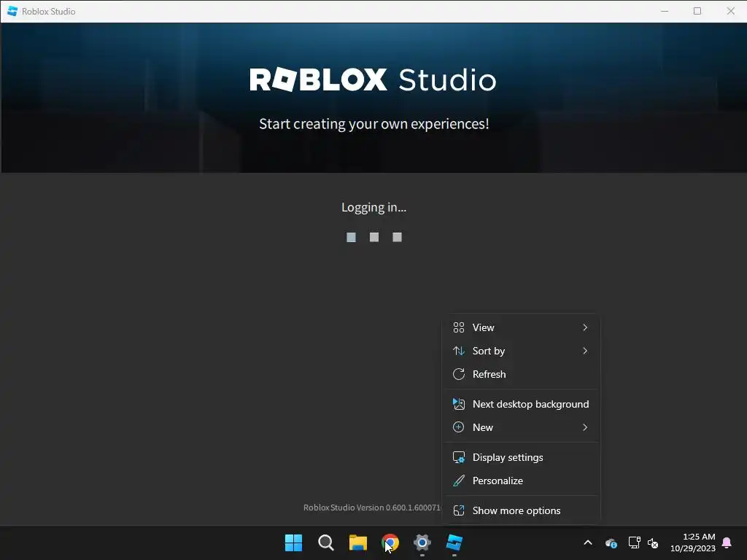Click the OneDrive cloud tray icon
Viewport: 747px width, 560px height.
click(611, 542)
